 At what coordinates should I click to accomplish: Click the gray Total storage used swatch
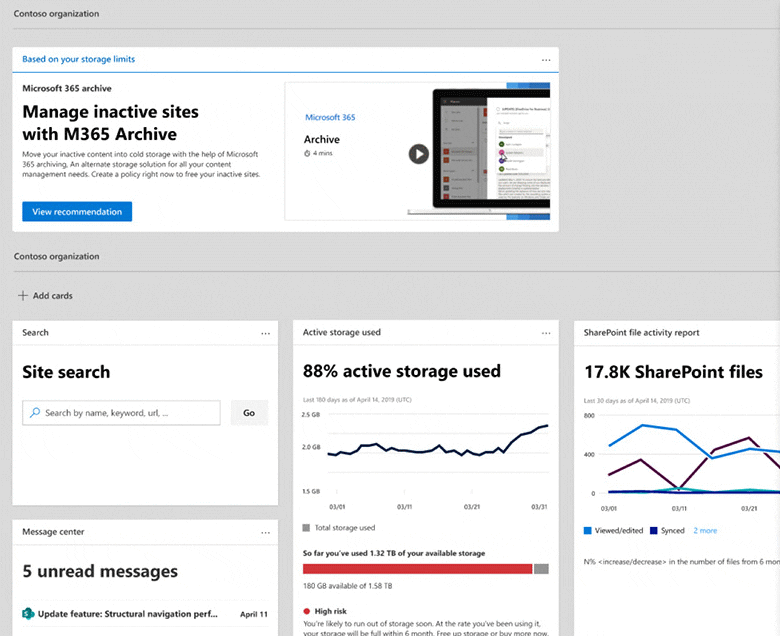click(x=306, y=528)
